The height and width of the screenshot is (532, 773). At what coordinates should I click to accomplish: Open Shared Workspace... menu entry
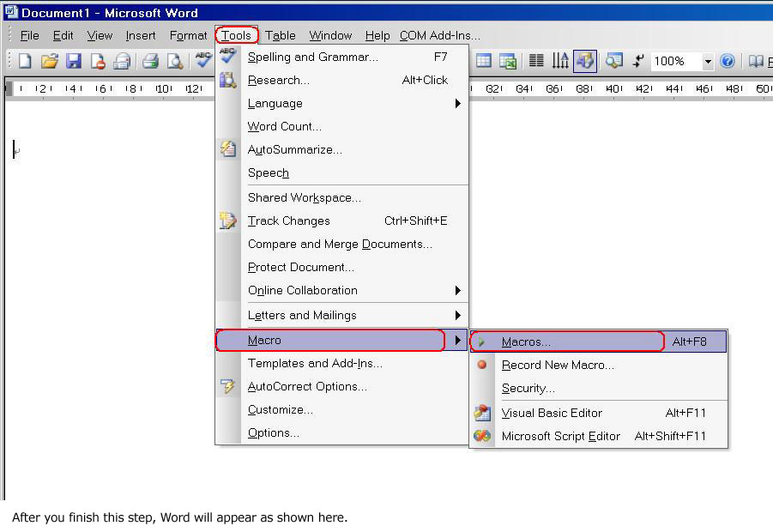click(341, 197)
